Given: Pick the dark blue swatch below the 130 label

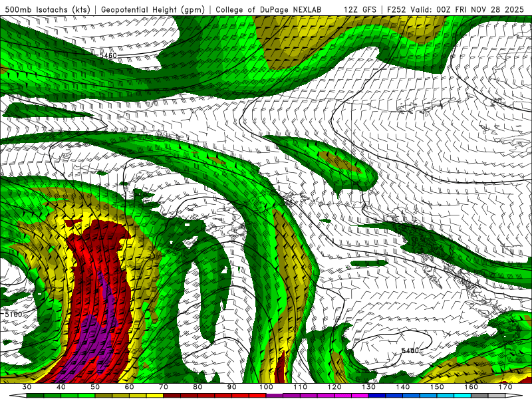Looking at the screenshot, I should click(377, 396).
